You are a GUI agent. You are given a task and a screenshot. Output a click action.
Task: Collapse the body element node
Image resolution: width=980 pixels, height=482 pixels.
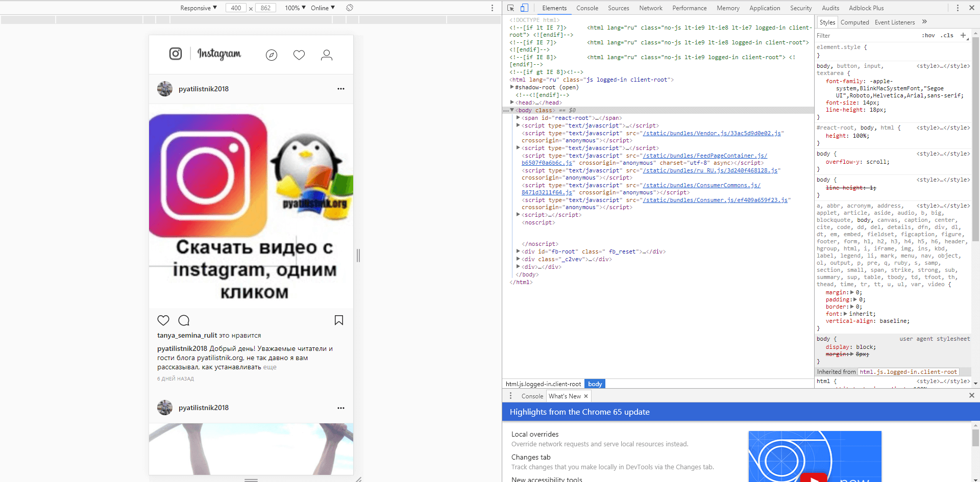[x=512, y=110]
